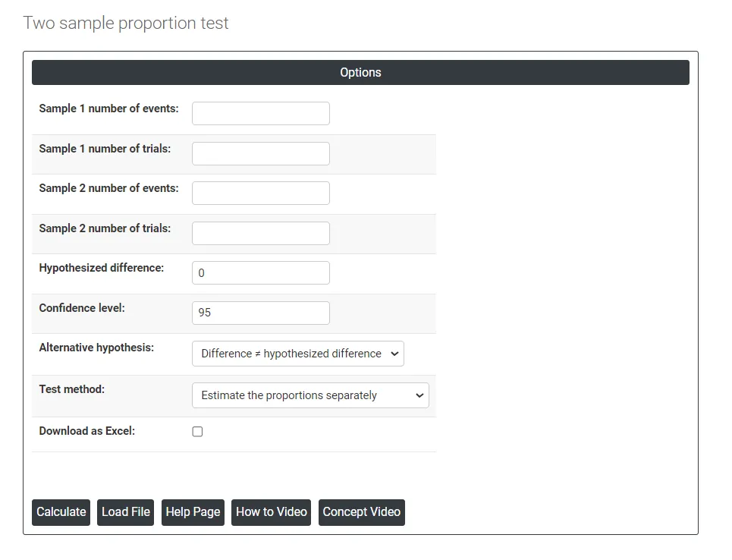
Task: Open the Test method dropdown
Action: 310,395
